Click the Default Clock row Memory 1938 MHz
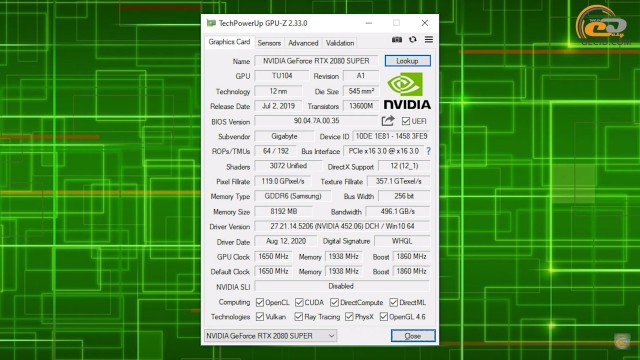This screenshot has width=640, height=360. pyautogui.click(x=344, y=271)
